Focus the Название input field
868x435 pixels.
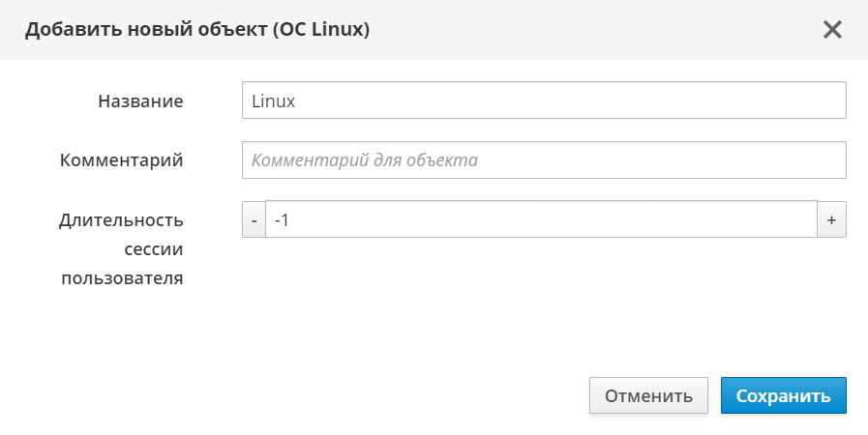click(544, 100)
